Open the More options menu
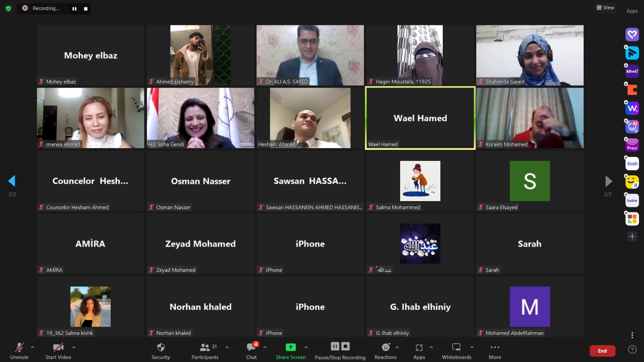This screenshot has height=362, width=644. [x=495, y=348]
